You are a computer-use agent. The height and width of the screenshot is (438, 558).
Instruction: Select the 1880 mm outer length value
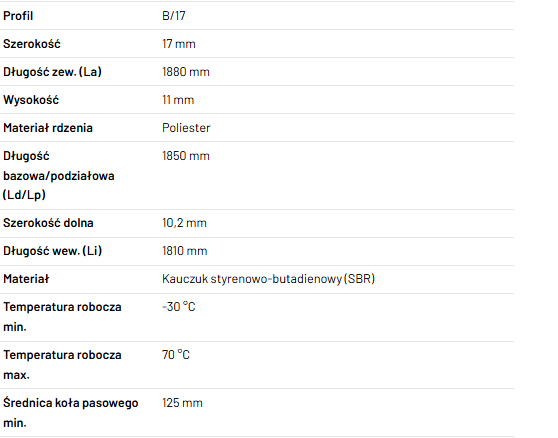pyautogui.click(x=186, y=72)
